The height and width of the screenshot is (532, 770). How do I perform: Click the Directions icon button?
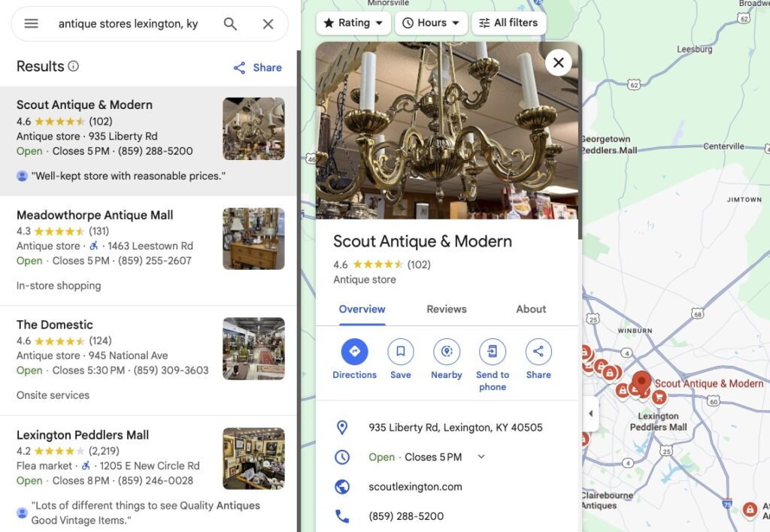pyautogui.click(x=355, y=352)
